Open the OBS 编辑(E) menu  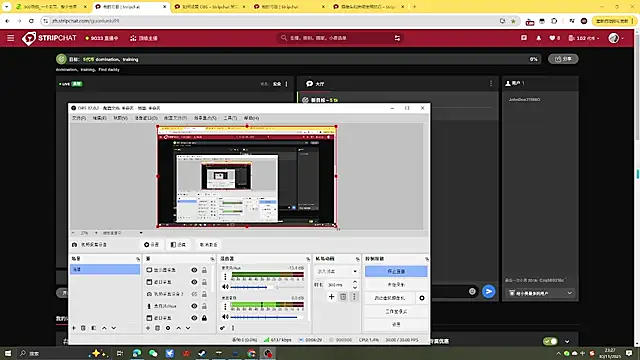[x=99, y=118]
